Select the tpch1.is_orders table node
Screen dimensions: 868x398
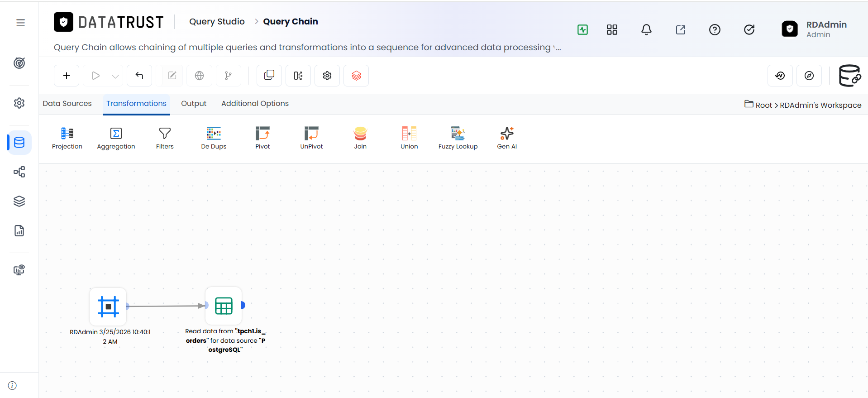pos(224,306)
